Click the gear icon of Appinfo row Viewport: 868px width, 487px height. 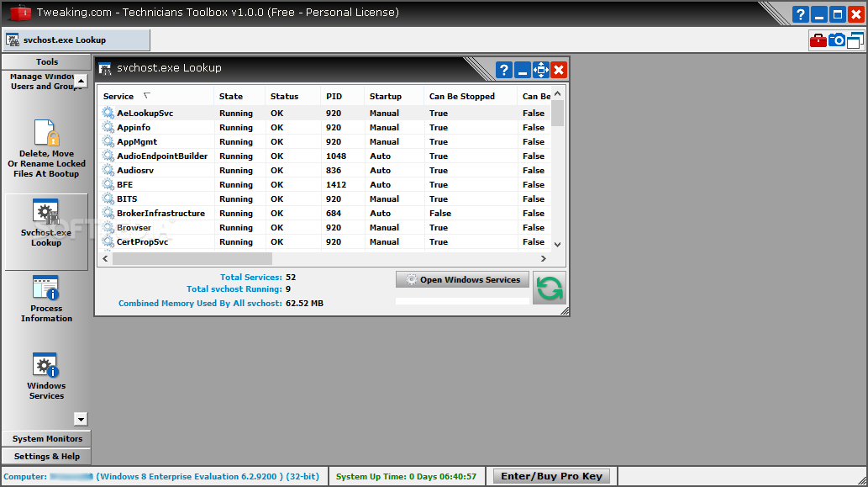coord(108,128)
